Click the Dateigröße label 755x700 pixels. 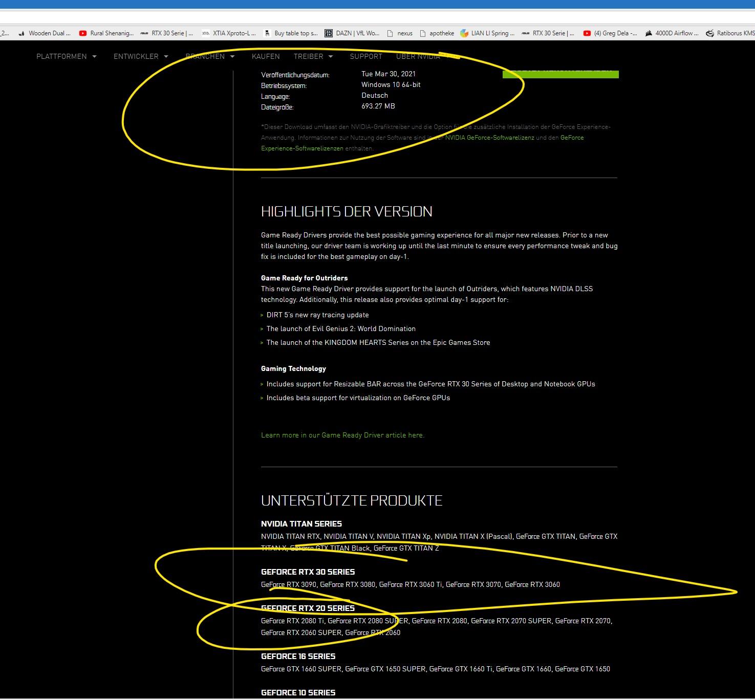[x=277, y=107]
